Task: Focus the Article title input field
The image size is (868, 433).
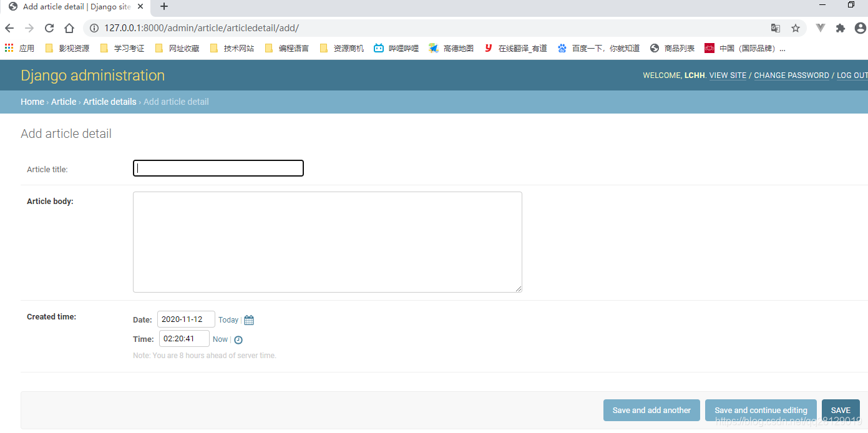Action: [218, 168]
